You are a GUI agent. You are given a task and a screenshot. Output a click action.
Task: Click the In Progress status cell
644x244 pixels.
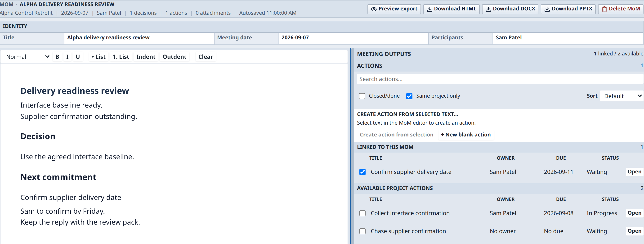(602, 213)
